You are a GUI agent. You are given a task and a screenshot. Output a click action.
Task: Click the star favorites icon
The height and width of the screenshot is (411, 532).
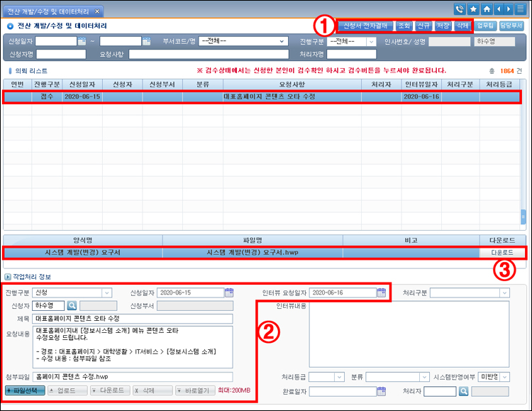point(473,9)
